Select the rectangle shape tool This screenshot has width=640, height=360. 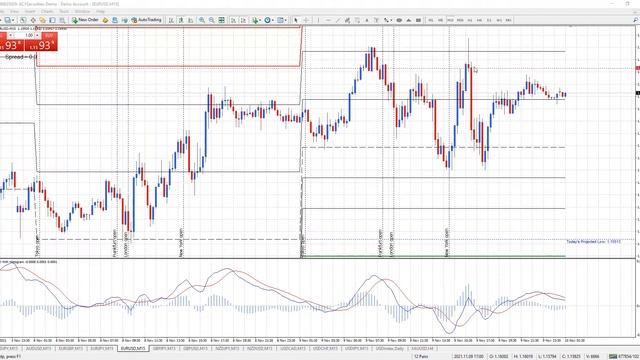coord(418,20)
